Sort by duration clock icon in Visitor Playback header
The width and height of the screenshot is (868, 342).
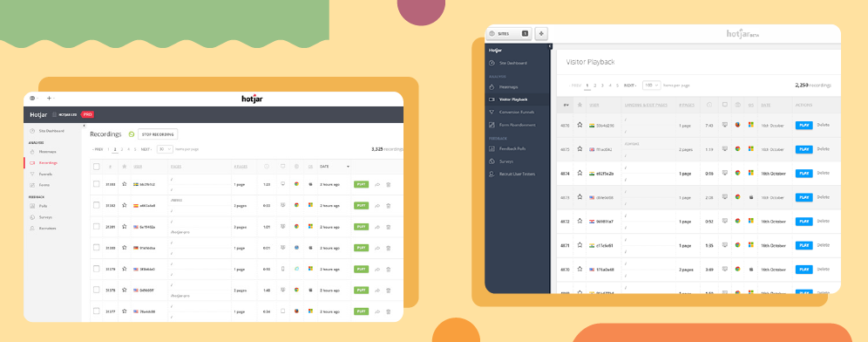pyautogui.click(x=709, y=105)
